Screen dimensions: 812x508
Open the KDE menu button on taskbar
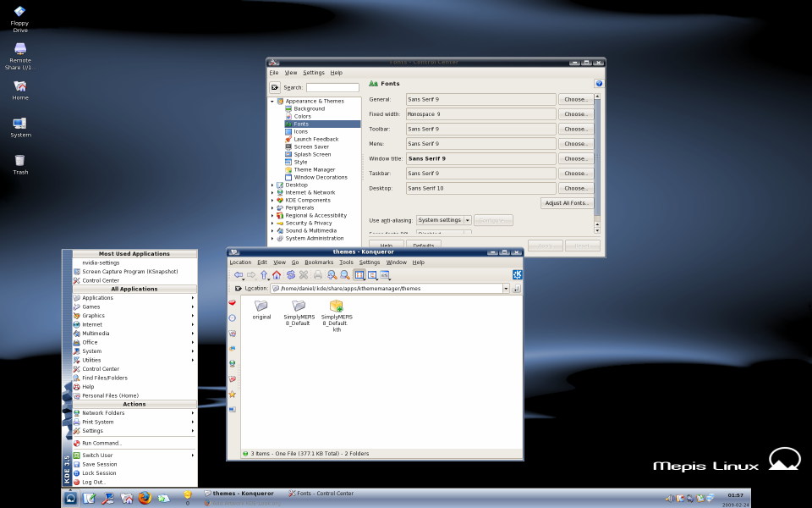(x=70, y=498)
